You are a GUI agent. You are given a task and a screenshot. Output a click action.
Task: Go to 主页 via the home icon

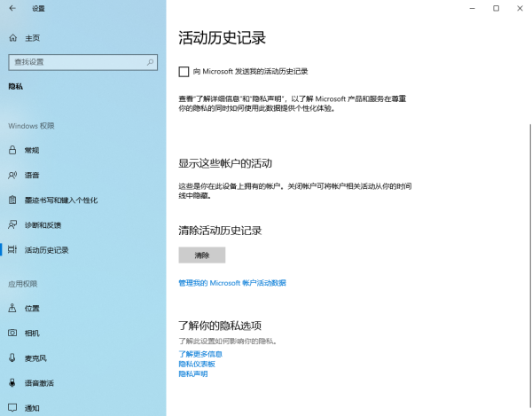(x=13, y=38)
